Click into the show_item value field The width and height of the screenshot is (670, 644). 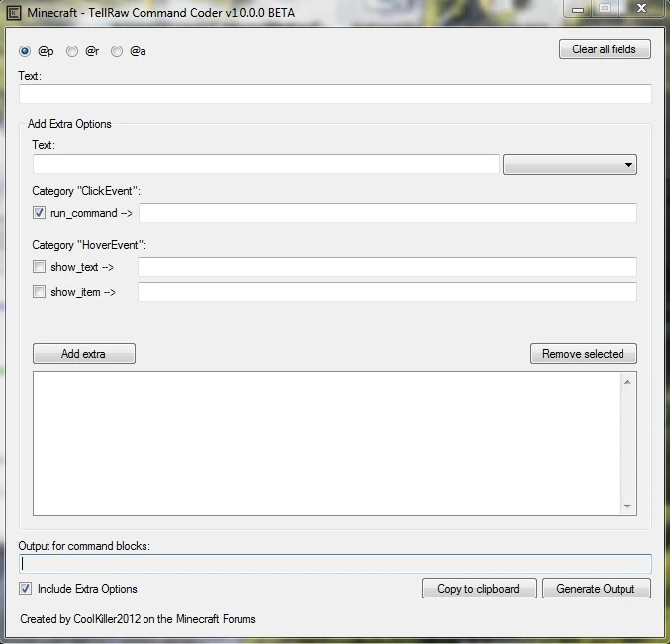387,292
